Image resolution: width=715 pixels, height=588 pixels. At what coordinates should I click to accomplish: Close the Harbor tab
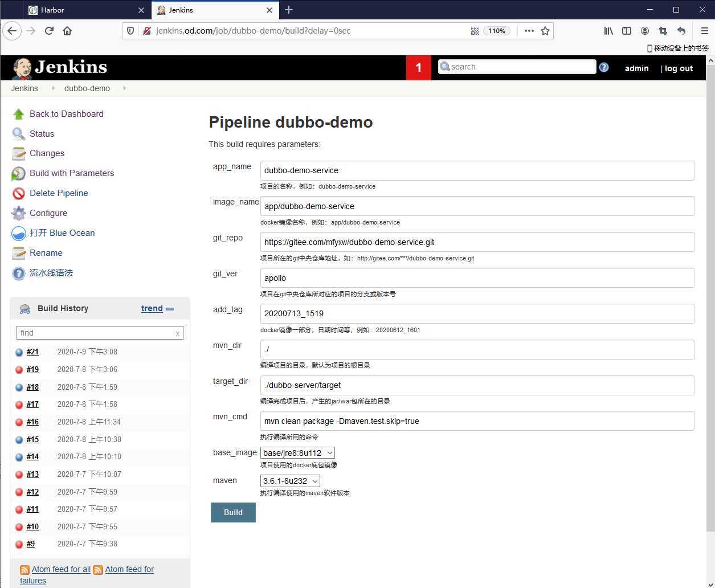pyautogui.click(x=141, y=10)
